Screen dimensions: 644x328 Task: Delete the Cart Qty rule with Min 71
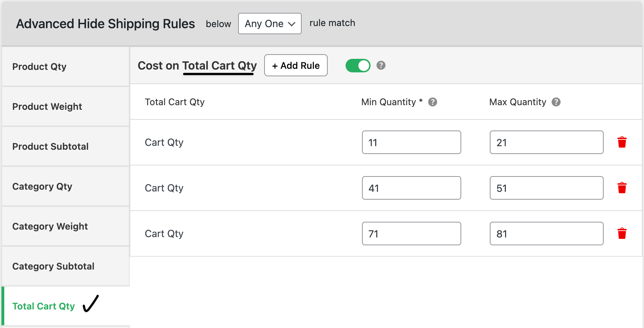[622, 233]
